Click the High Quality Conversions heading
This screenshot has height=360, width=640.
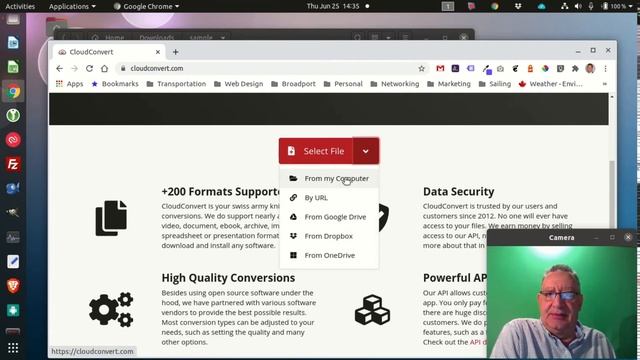point(228,278)
